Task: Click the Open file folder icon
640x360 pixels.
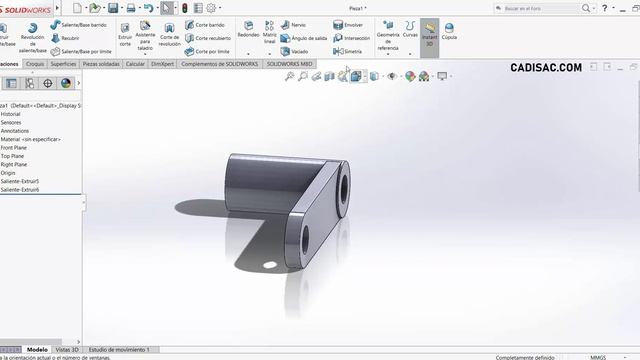Action: tap(95, 8)
